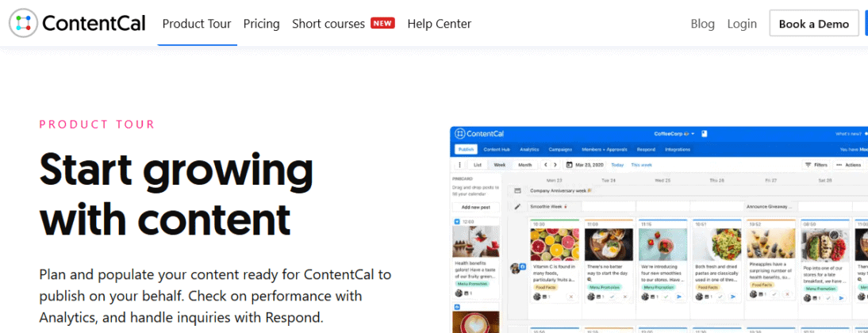Select the Publish tab in the preview
This screenshot has width=868, height=333.
click(466, 149)
